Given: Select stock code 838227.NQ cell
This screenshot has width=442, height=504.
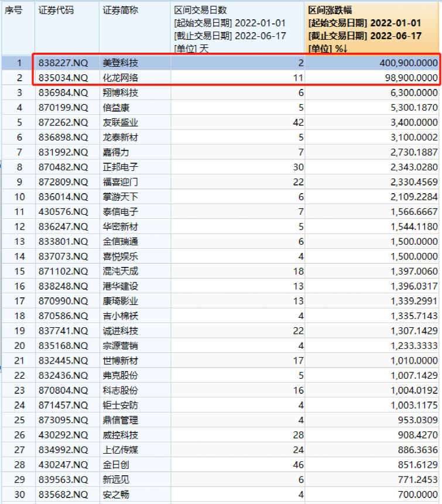Looking at the screenshot, I should click(63, 63).
